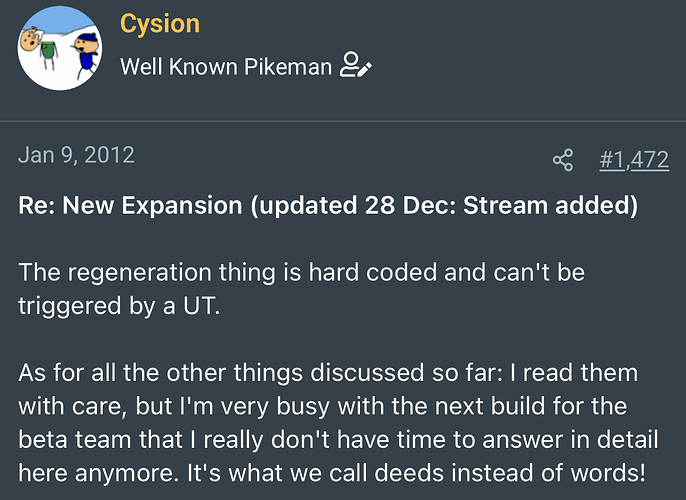The width and height of the screenshot is (686, 500).
Task: Click the cookie-faced character in the avatar
Action: [x=31, y=39]
